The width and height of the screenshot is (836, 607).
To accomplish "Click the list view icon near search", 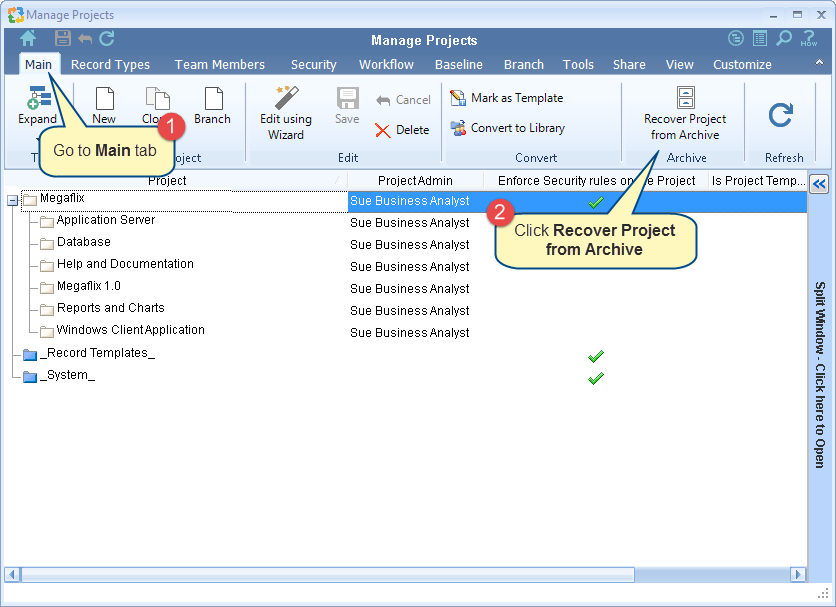I will [760, 38].
